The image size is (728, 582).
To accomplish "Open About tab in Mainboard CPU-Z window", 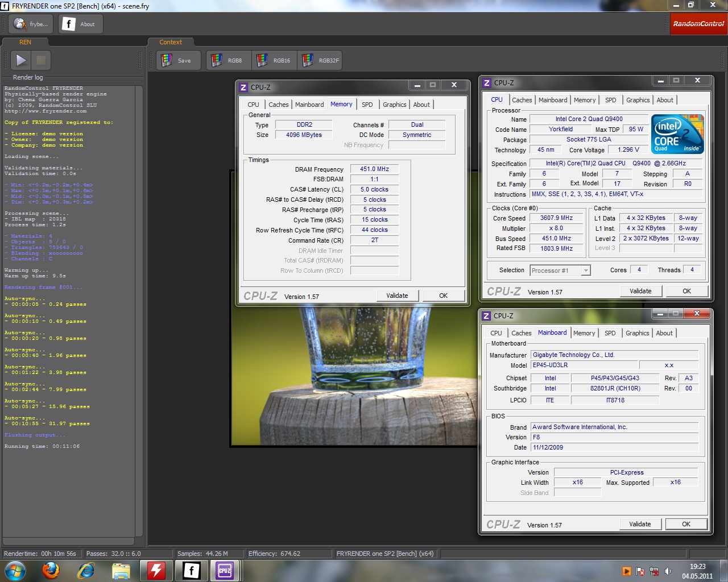I will point(664,333).
